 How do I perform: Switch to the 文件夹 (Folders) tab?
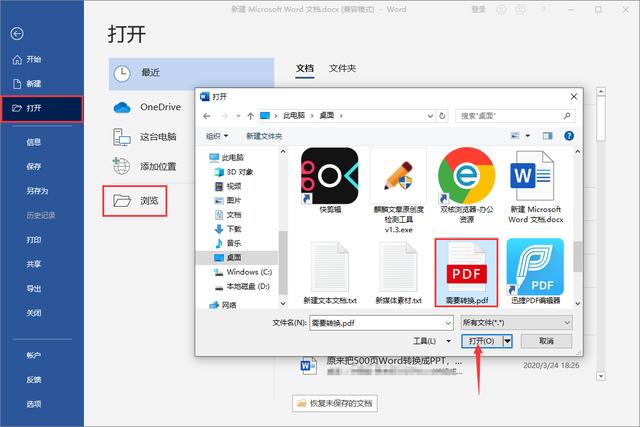click(x=342, y=69)
